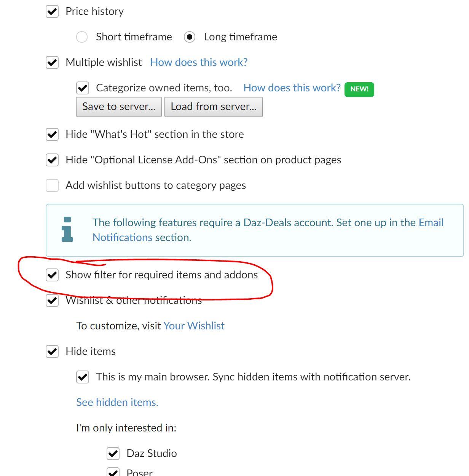Viewport: 469px width, 476px height.
Task: Enable Add wishlist buttons to category pages
Action: pos(52,185)
